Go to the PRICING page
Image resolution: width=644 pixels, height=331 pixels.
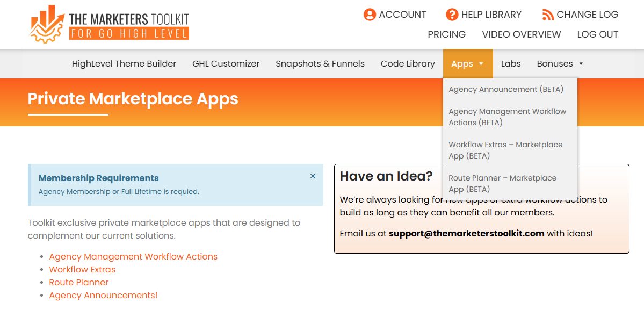pyautogui.click(x=446, y=34)
